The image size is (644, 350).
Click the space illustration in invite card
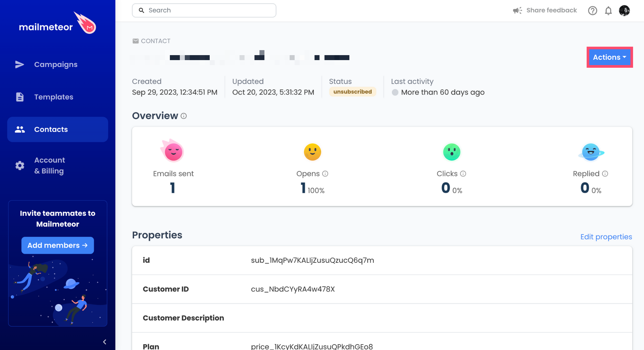tap(58, 292)
